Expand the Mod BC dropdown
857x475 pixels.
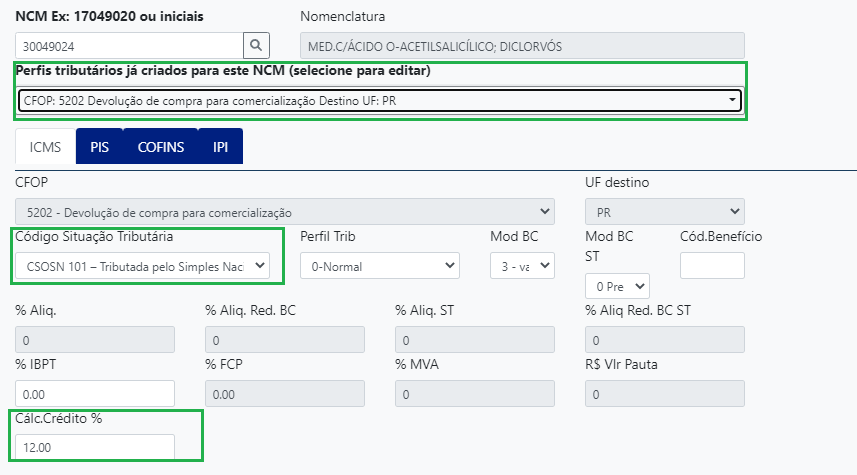click(x=522, y=265)
